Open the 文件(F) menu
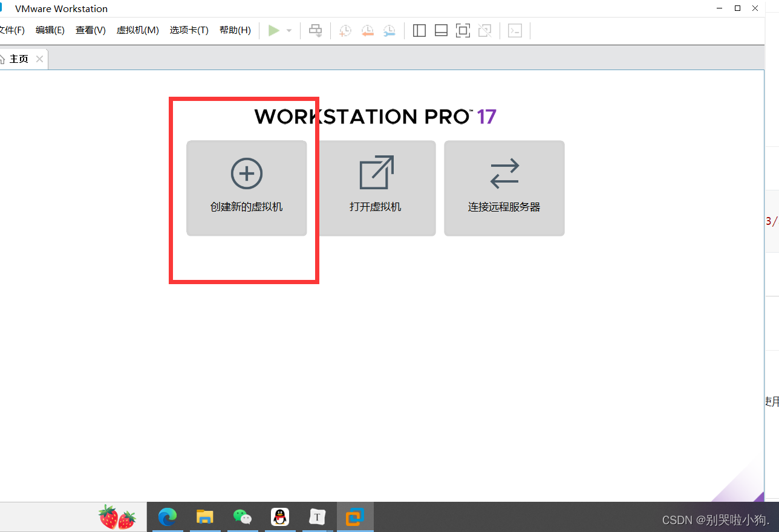Viewport: 779px width, 532px height. (x=11, y=30)
